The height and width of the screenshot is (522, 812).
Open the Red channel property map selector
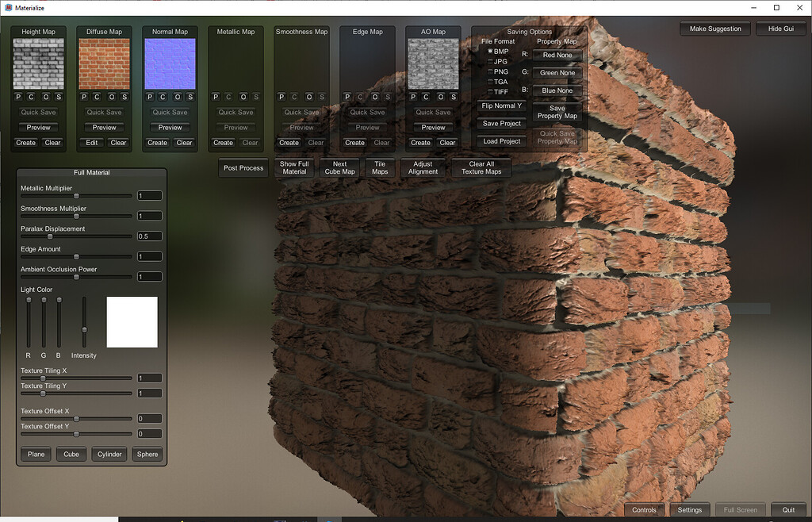(556, 55)
